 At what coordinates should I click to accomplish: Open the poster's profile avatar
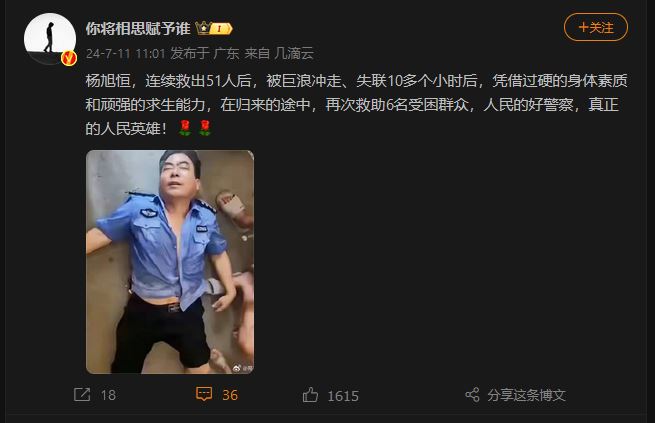point(50,39)
